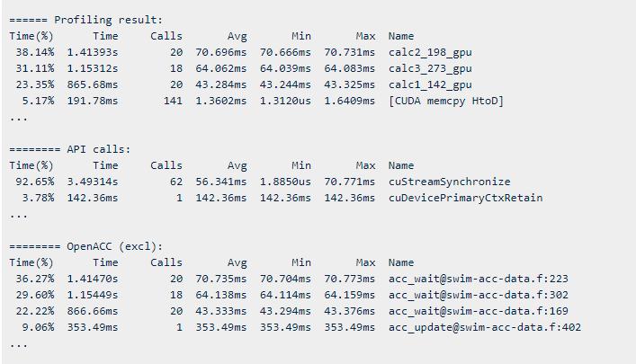
Task: Click the 'OpenACC (excl):' section header
Action: click(x=115, y=246)
